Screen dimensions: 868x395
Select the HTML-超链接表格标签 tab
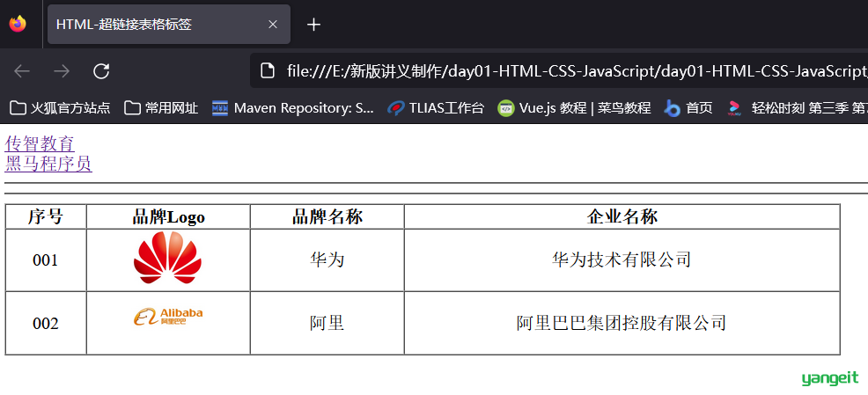169,25
